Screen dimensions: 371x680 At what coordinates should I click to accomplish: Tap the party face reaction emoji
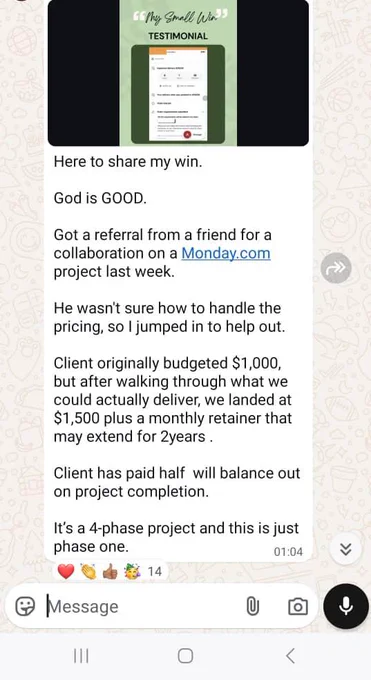[131, 571]
